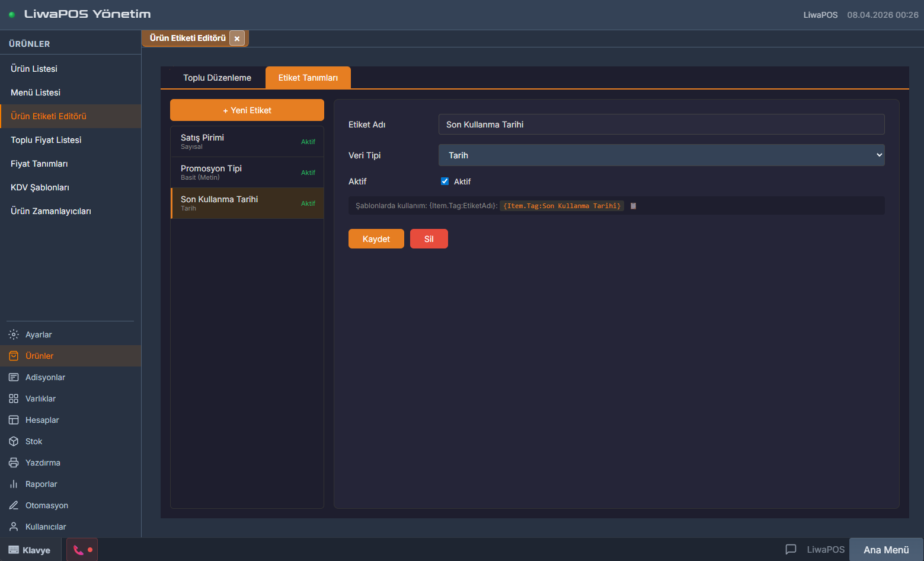Click the red phone call icon
The width and height of the screenshot is (924, 561).
[79, 550]
